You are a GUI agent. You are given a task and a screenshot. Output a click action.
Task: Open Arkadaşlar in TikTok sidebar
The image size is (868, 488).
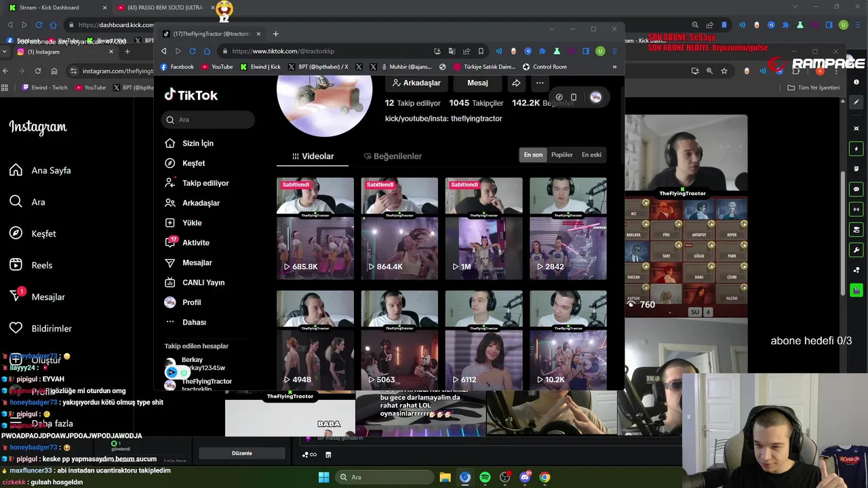[192, 203]
